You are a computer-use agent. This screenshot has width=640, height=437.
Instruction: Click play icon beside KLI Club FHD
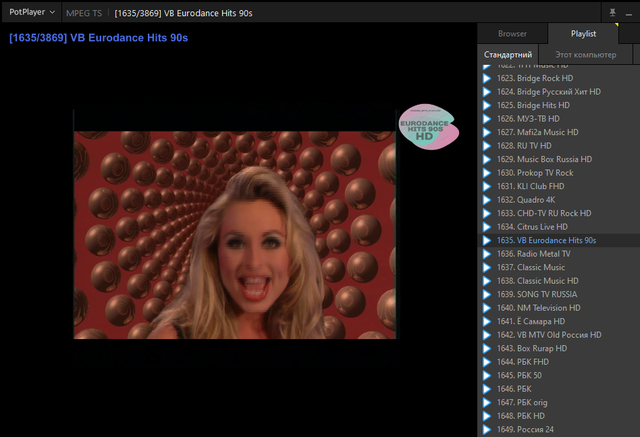487,186
